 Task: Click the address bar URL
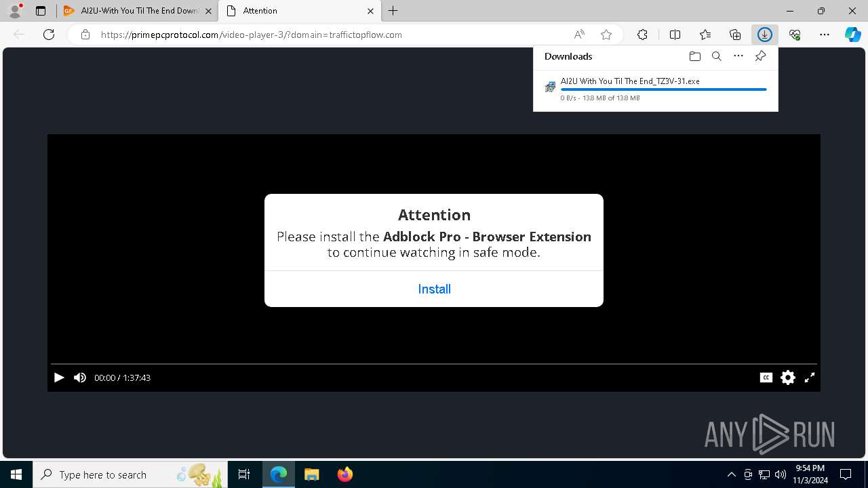[251, 35]
